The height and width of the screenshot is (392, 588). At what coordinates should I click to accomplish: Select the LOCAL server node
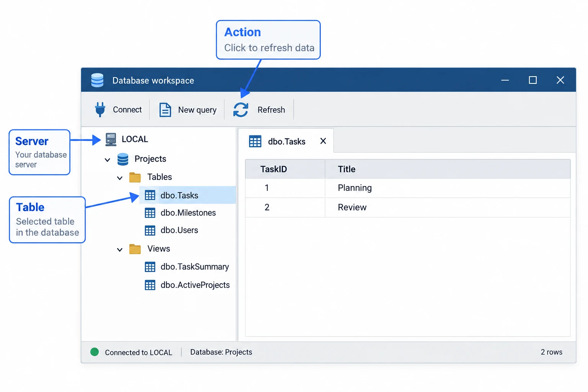[135, 139]
